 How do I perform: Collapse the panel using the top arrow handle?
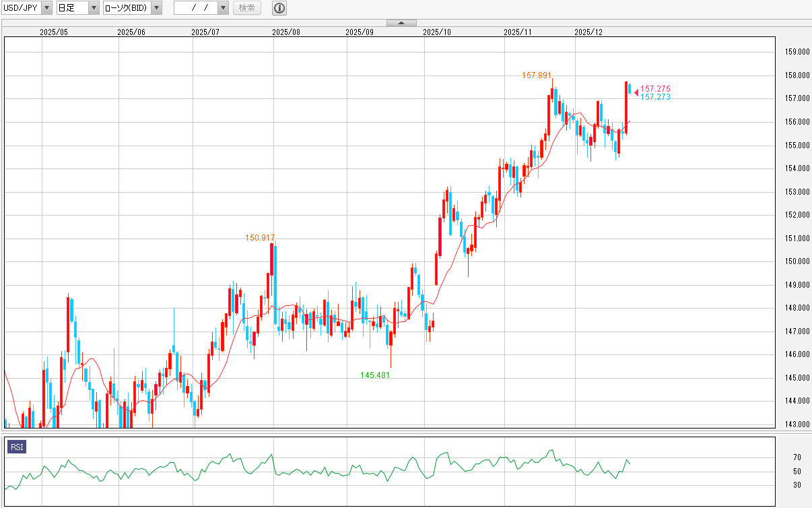point(401,23)
